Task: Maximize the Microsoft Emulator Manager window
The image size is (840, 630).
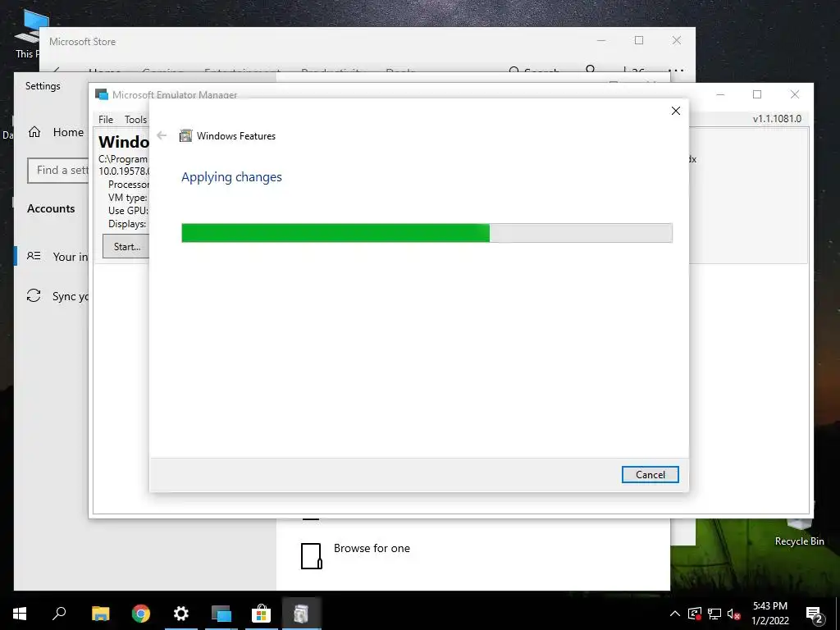Action: click(x=757, y=94)
